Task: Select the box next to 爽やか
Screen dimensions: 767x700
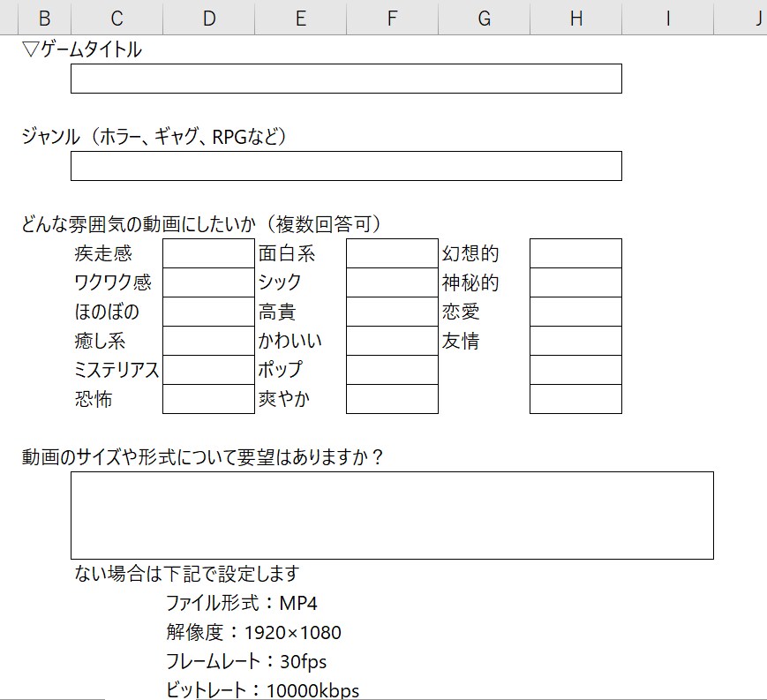Action: pos(392,399)
